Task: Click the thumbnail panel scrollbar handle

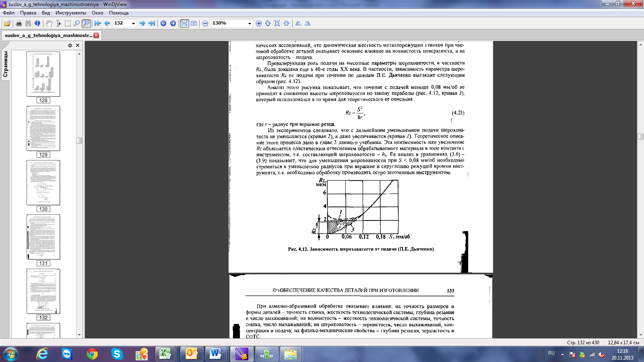Action: (x=79, y=140)
